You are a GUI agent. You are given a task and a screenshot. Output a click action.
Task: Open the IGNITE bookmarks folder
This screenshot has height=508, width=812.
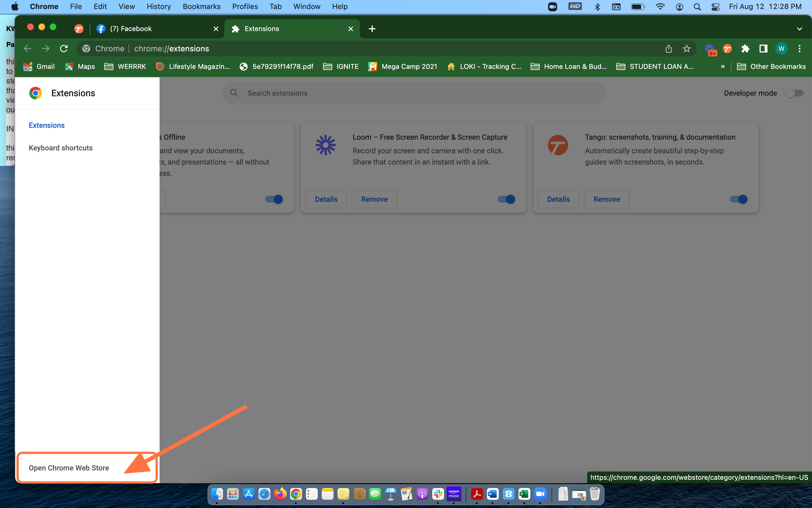tap(341, 67)
